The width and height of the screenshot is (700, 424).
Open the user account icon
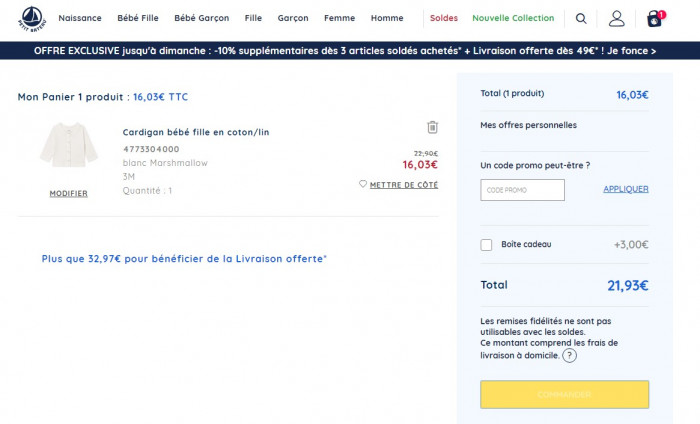coord(617,18)
